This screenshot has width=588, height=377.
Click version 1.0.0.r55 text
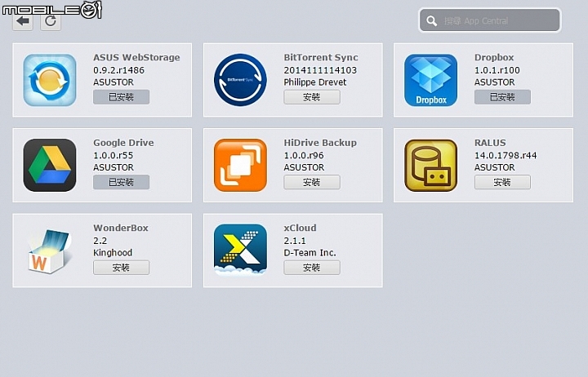point(114,155)
